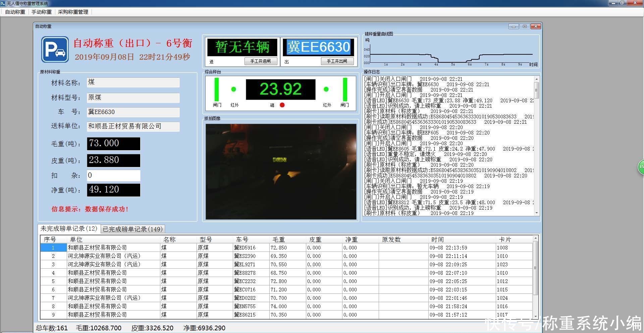Viewport: 644px width, 333px height.
Task: Click record table scrollbar up arrow
Action: click(x=535, y=238)
